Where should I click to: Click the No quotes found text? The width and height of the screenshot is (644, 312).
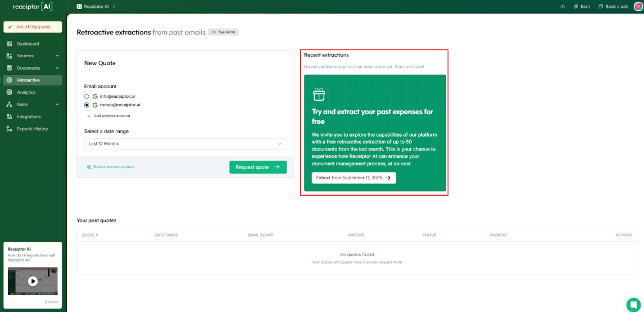coord(357,255)
